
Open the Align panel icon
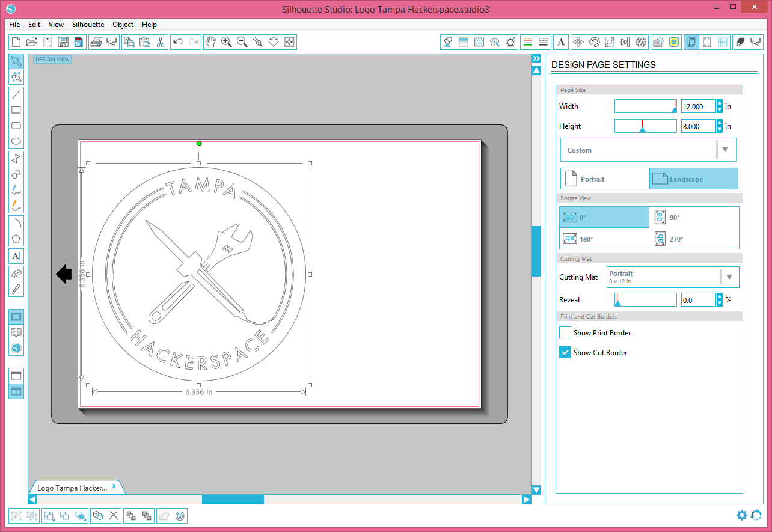625,42
